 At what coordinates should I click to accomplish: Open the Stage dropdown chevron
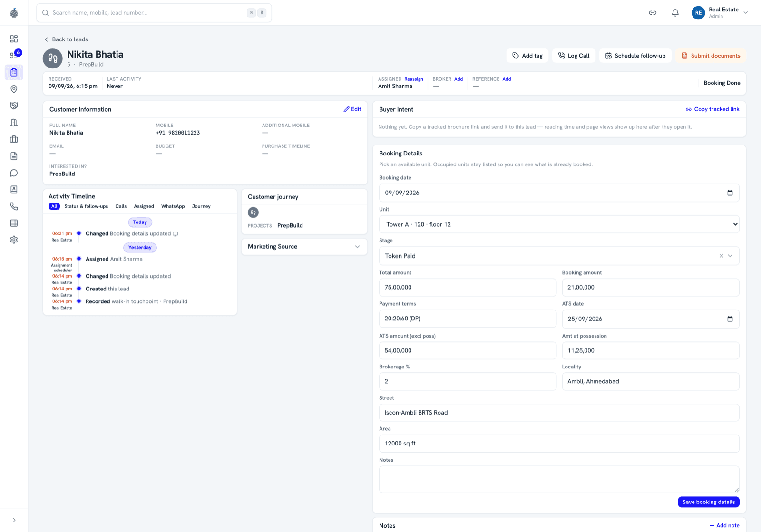coord(731,256)
